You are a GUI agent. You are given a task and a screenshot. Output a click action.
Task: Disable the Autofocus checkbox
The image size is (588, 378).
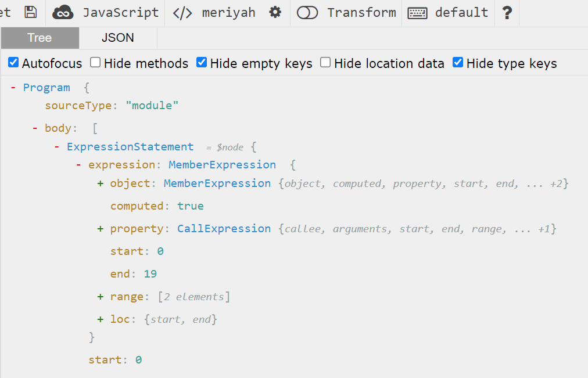13,62
